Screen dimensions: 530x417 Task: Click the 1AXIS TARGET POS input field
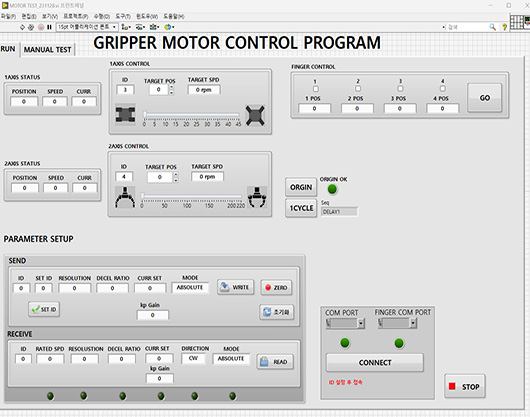click(x=159, y=90)
